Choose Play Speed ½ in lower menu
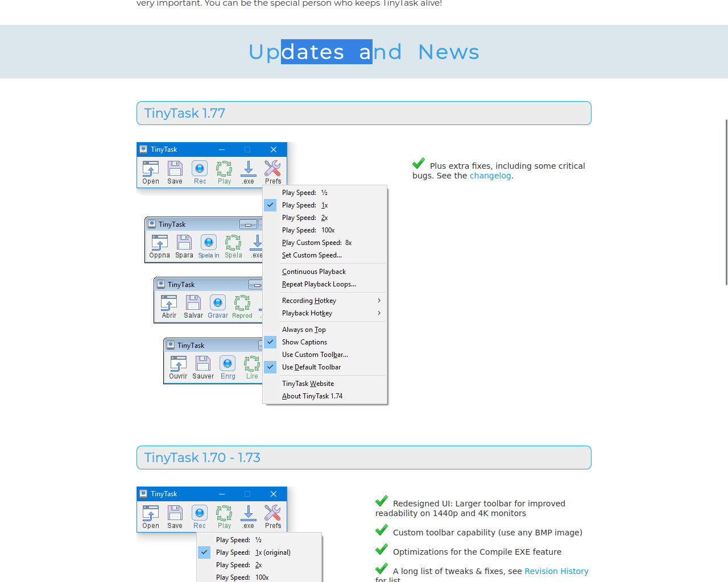The image size is (728, 582). point(259,540)
